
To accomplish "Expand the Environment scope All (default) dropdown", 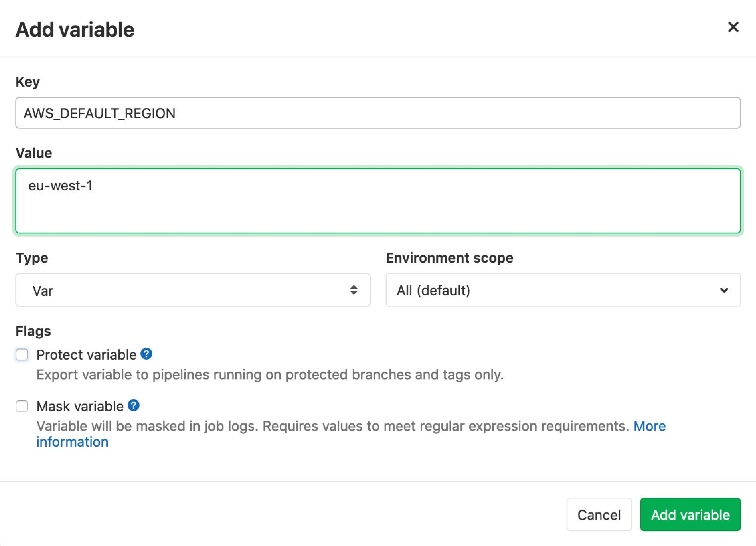I will [x=563, y=290].
